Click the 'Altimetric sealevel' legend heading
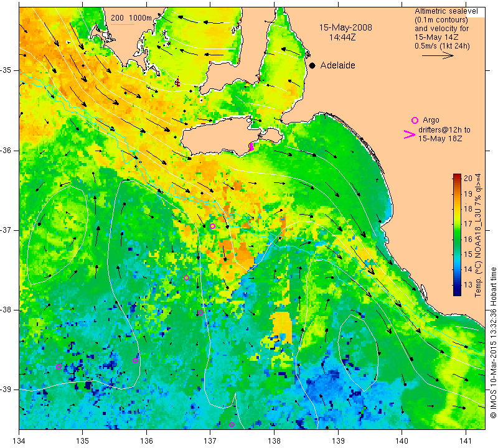 446,11
